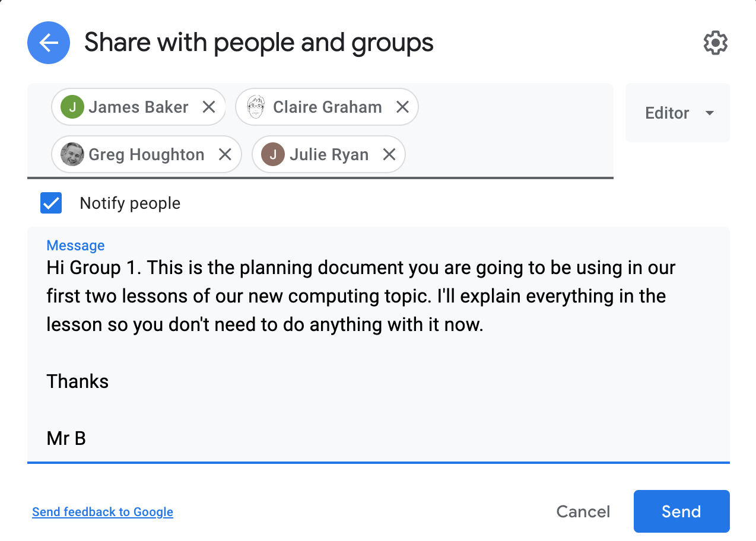Click Julie Ryan's brown avatar icon
This screenshot has height=541, width=756.
[273, 155]
